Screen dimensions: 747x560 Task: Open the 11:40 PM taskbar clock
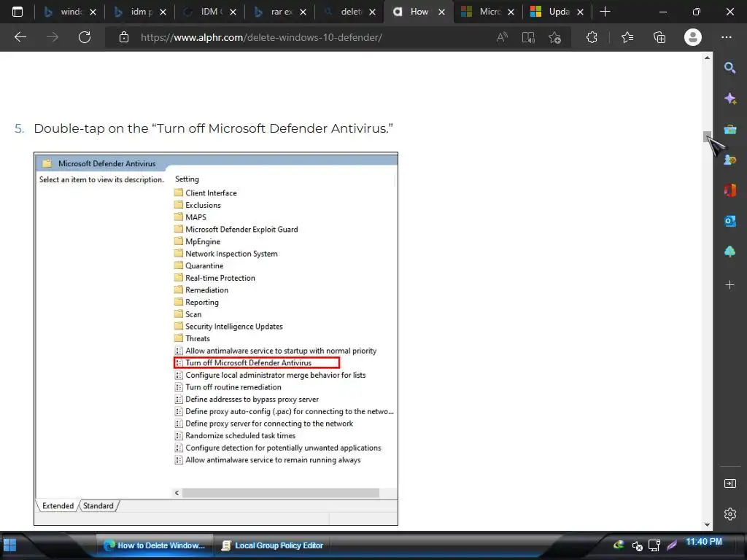[704, 542]
